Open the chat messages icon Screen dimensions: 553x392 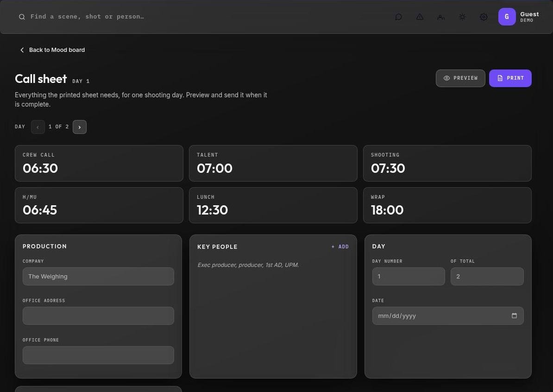(x=398, y=17)
